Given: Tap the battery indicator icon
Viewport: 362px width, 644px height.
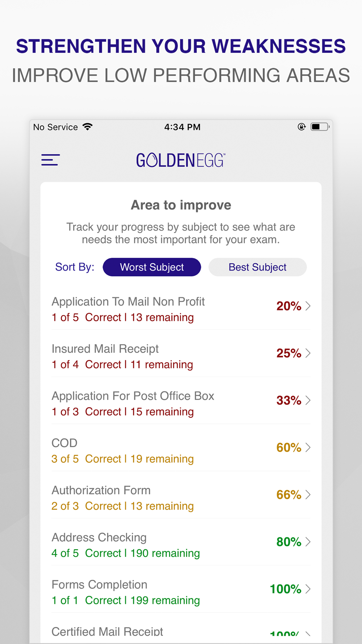Looking at the screenshot, I should coord(320,127).
